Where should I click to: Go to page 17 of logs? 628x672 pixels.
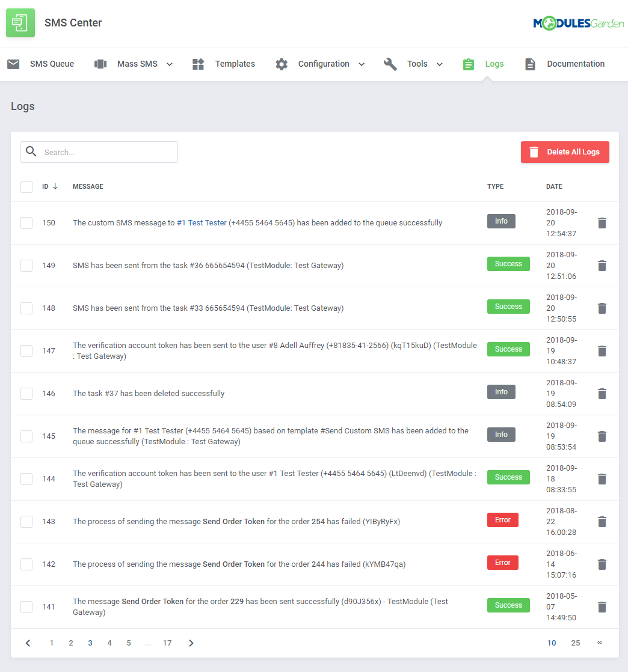tap(167, 643)
